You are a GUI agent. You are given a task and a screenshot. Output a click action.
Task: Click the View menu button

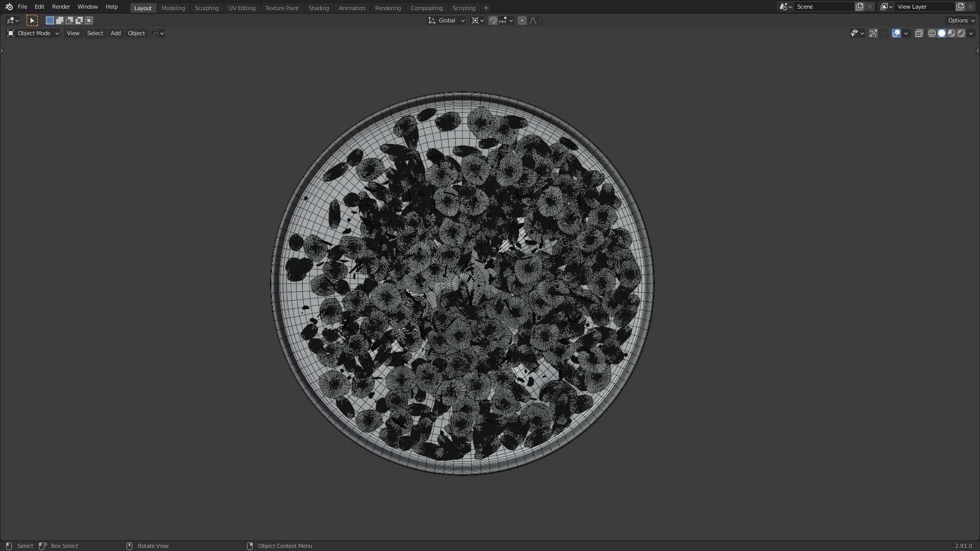(73, 33)
